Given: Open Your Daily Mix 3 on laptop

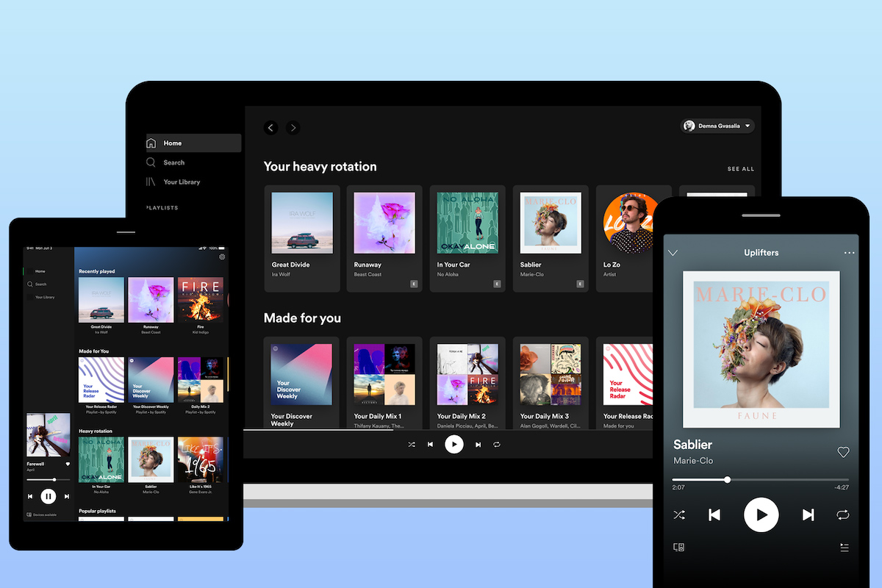Looking at the screenshot, I should point(551,383).
